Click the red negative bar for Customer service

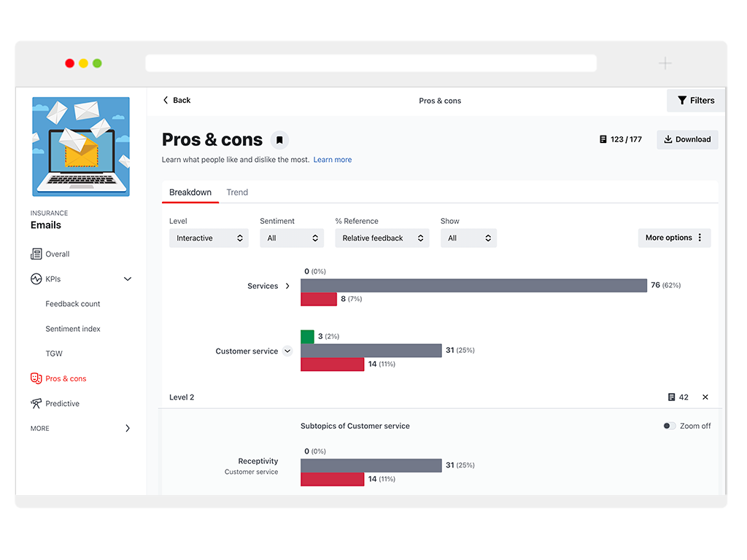point(332,364)
